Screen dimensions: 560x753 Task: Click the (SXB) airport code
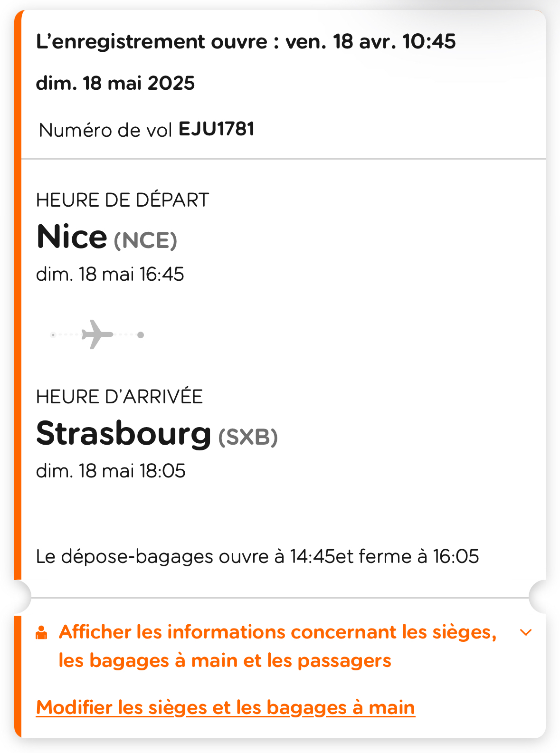pyautogui.click(x=248, y=437)
